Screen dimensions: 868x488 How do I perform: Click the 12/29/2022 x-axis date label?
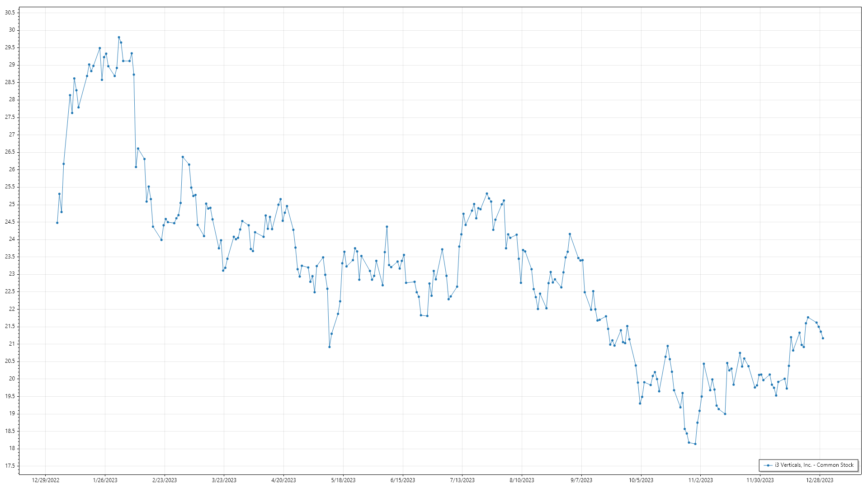[x=46, y=480]
